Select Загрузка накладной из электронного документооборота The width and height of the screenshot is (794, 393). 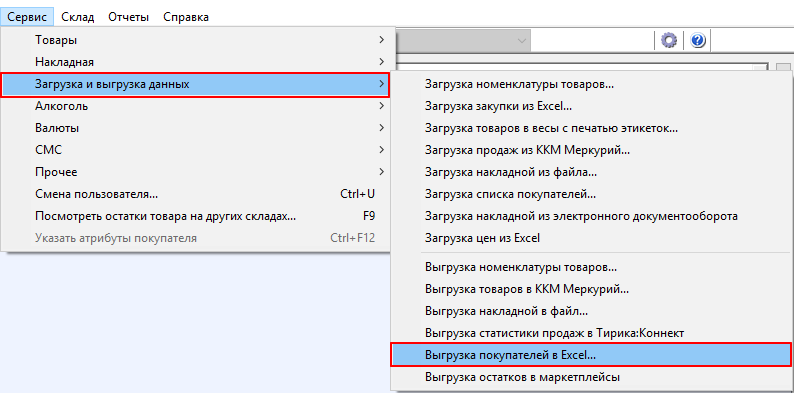(591, 216)
